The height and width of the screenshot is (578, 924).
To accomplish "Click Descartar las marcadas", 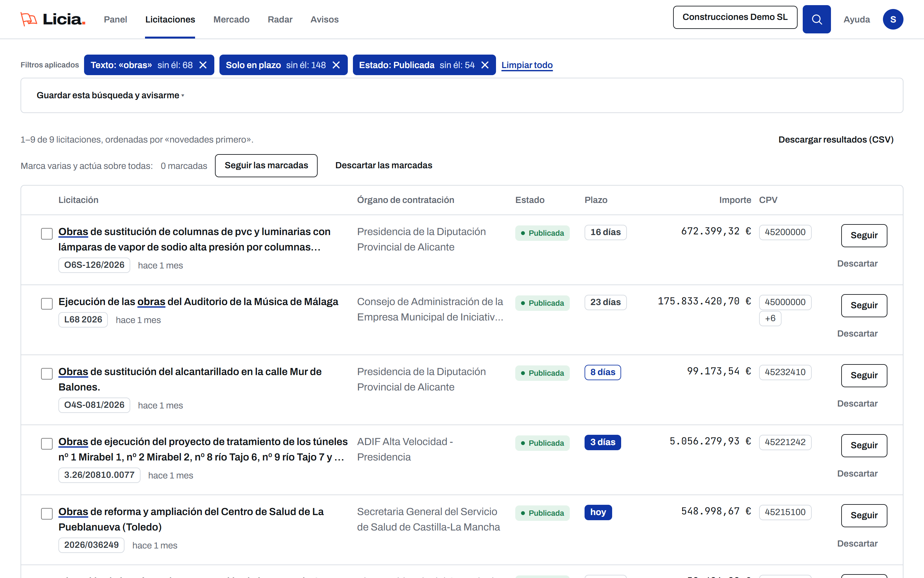I will pyautogui.click(x=384, y=165).
